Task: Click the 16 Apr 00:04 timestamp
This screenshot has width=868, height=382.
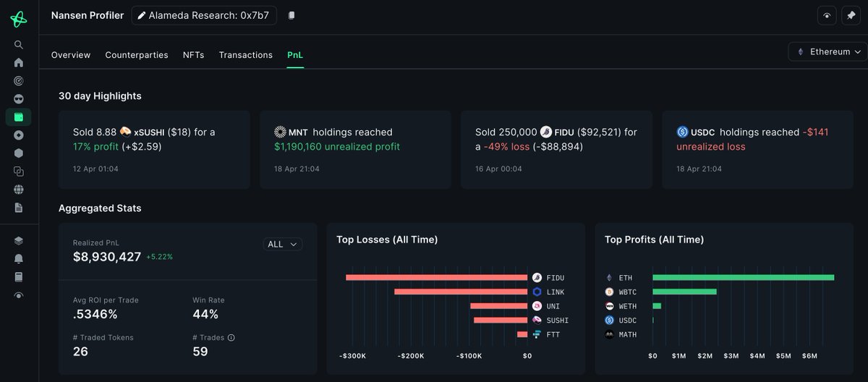Action: pyautogui.click(x=498, y=169)
